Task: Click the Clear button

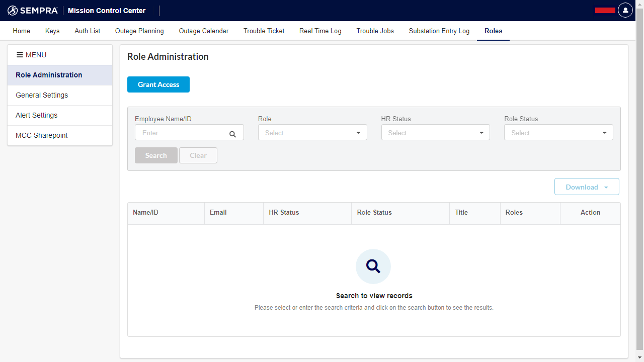Action: coord(198,155)
